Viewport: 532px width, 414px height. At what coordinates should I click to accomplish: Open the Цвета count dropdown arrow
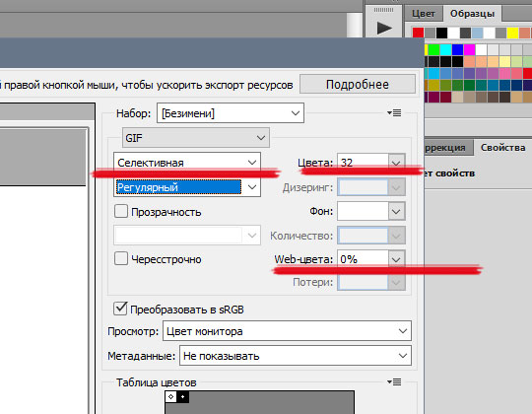[396, 163]
